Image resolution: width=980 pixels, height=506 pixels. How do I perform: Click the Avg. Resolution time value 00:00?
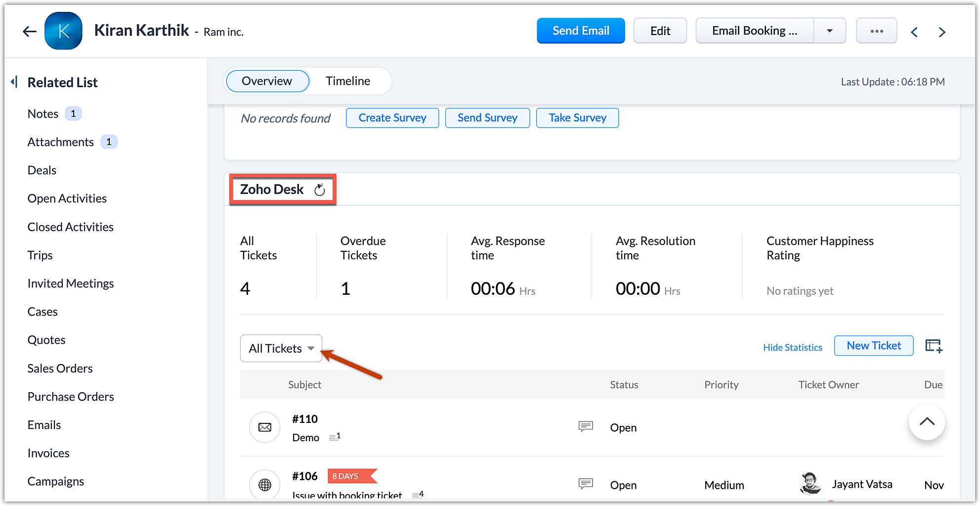click(x=638, y=288)
